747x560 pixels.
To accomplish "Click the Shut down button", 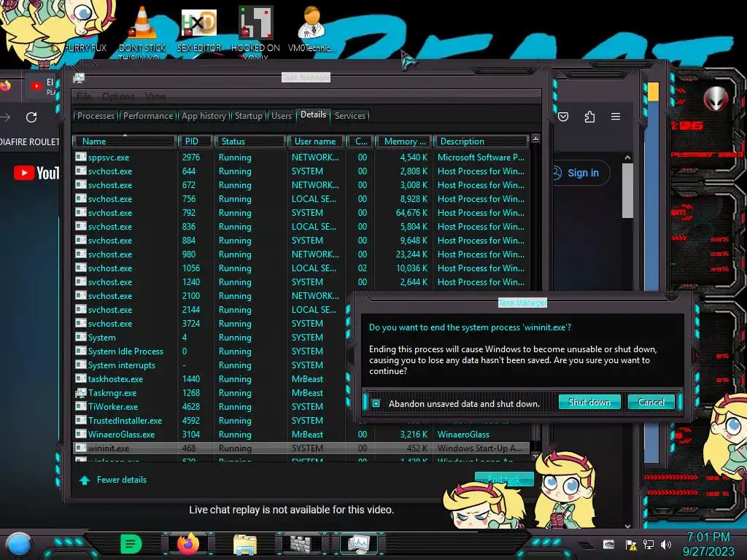I will point(589,402).
